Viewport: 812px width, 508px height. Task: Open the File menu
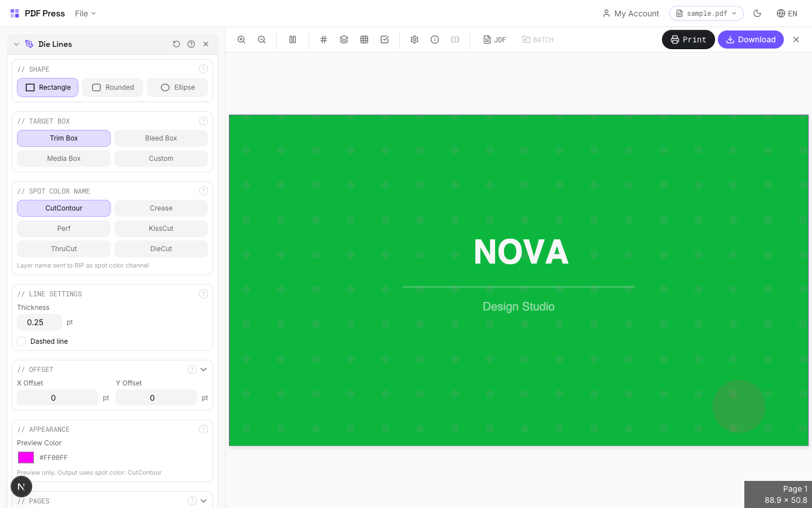tap(85, 14)
